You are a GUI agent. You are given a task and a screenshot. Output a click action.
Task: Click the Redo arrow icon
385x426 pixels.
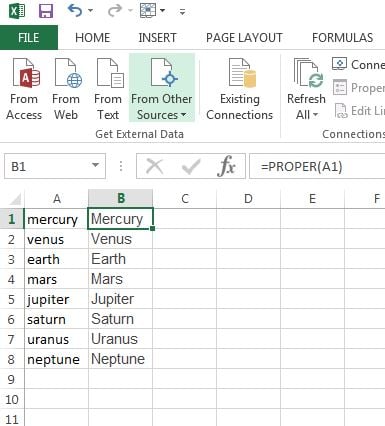(x=115, y=11)
